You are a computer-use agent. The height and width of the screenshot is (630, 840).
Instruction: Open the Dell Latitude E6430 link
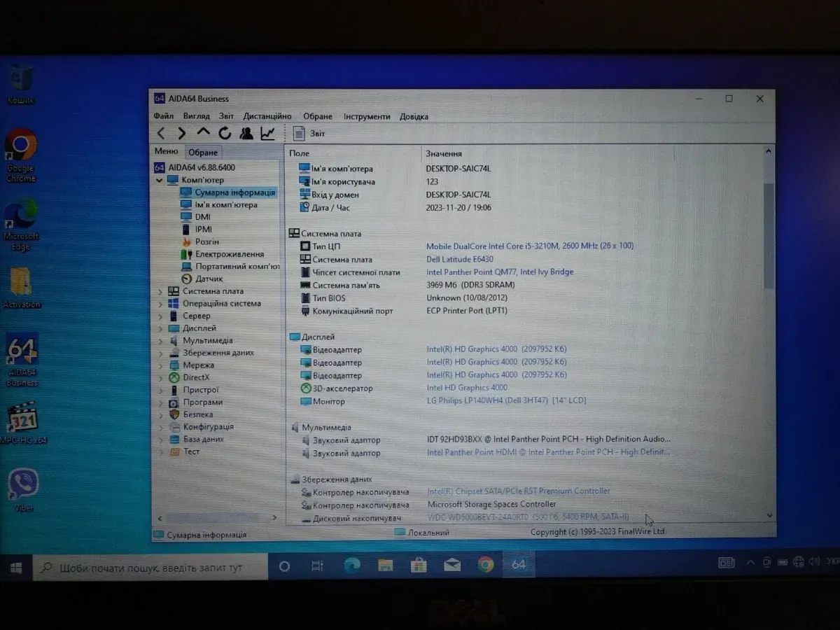459,259
